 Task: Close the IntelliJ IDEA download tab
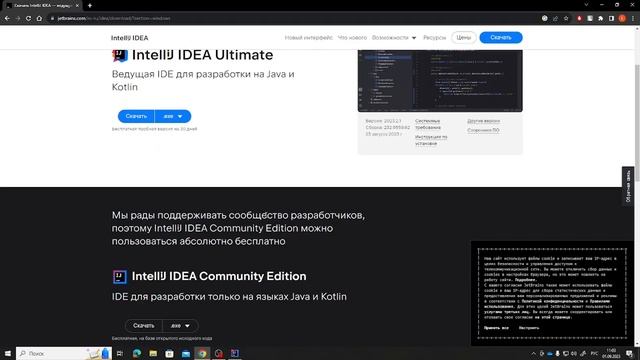[77, 5]
